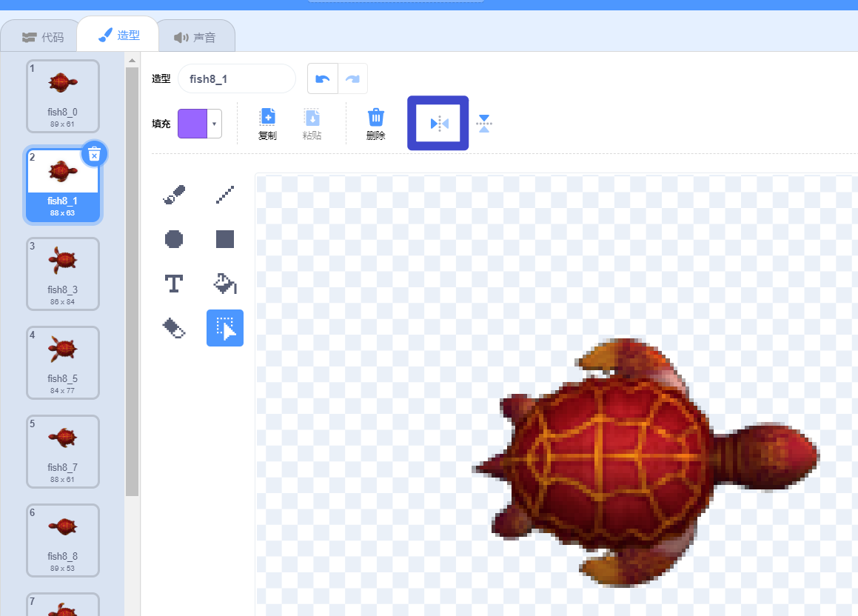
Task: Switch to the 代码 tab
Action: (50, 35)
